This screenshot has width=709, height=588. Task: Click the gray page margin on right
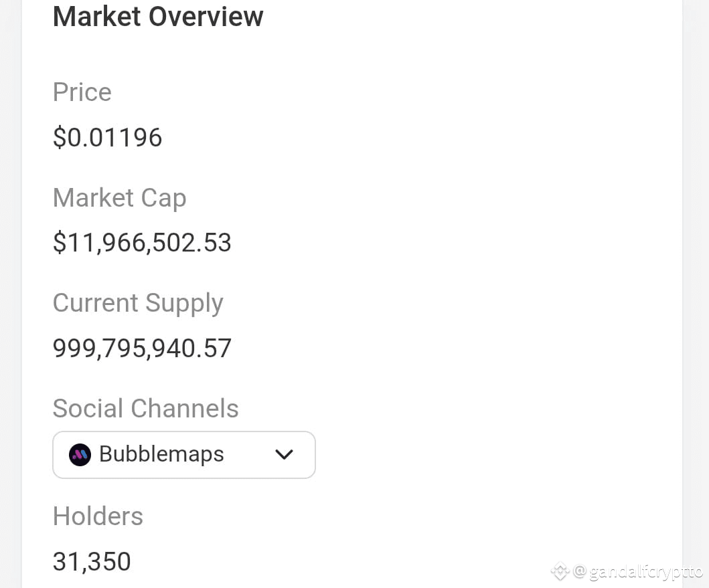point(696,294)
